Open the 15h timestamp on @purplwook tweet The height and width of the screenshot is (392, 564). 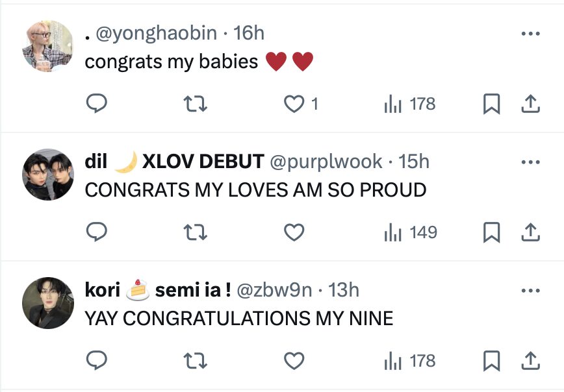tap(414, 162)
